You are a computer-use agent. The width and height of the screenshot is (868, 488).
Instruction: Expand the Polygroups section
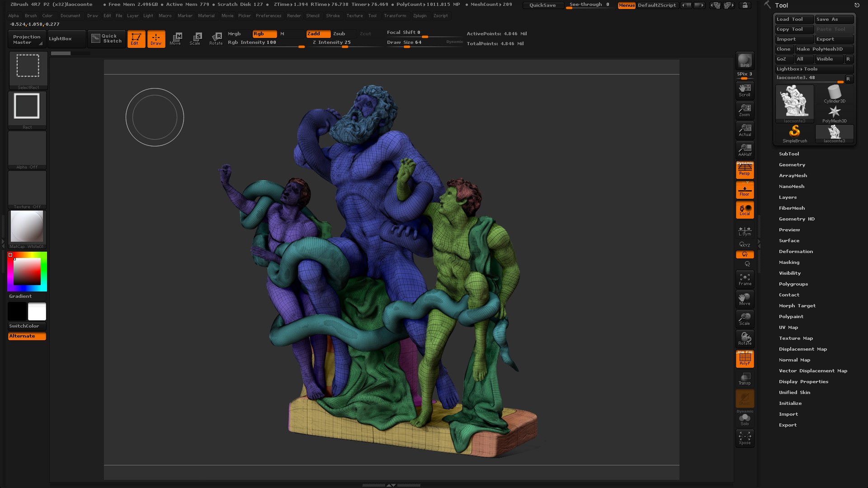[x=793, y=284]
